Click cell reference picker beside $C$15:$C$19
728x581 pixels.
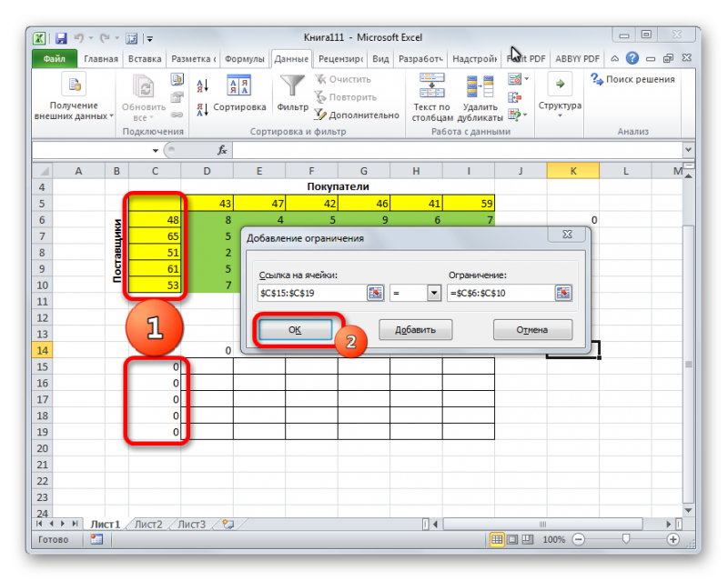coord(375,293)
